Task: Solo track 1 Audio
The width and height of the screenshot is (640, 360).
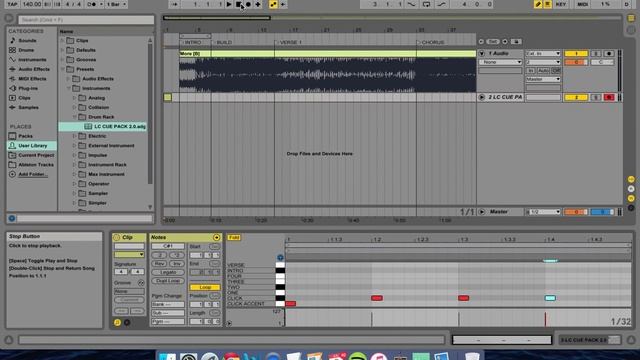Action: tap(596, 53)
